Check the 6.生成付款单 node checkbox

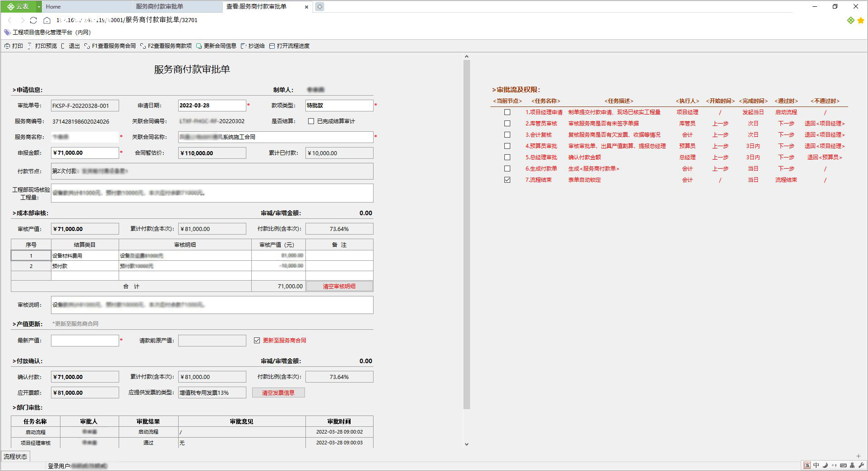(507, 169)
